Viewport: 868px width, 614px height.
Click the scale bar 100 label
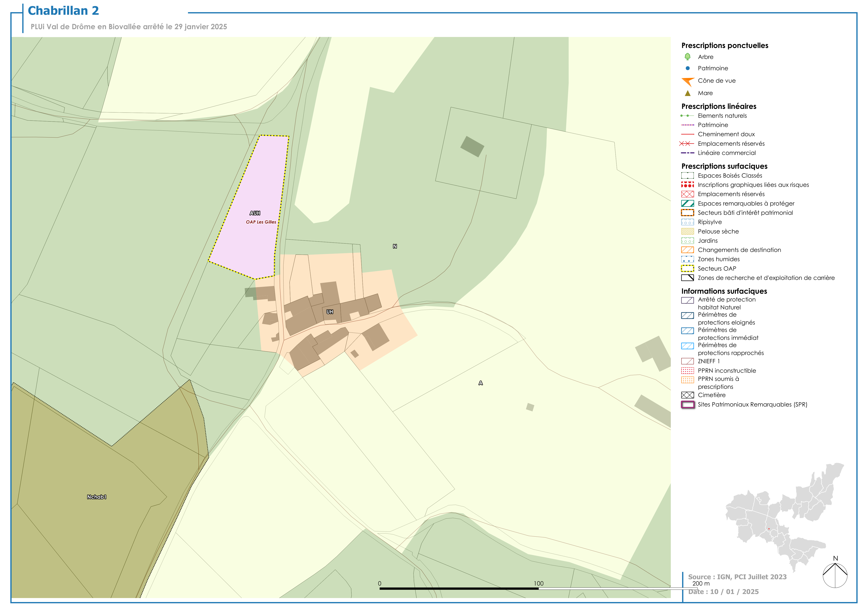(538, 583)
